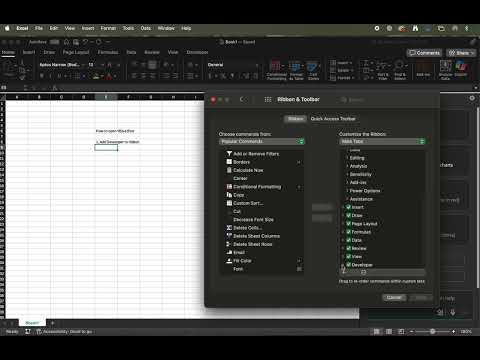
Task: Open Show All grid icon in preferences
Action: [x=268, y=99]
